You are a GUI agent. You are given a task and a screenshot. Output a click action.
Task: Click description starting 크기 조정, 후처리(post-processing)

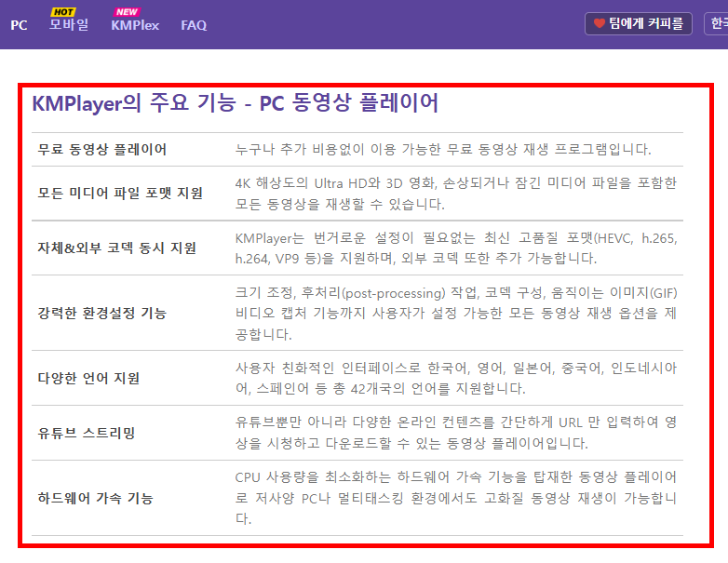point(456,313)
